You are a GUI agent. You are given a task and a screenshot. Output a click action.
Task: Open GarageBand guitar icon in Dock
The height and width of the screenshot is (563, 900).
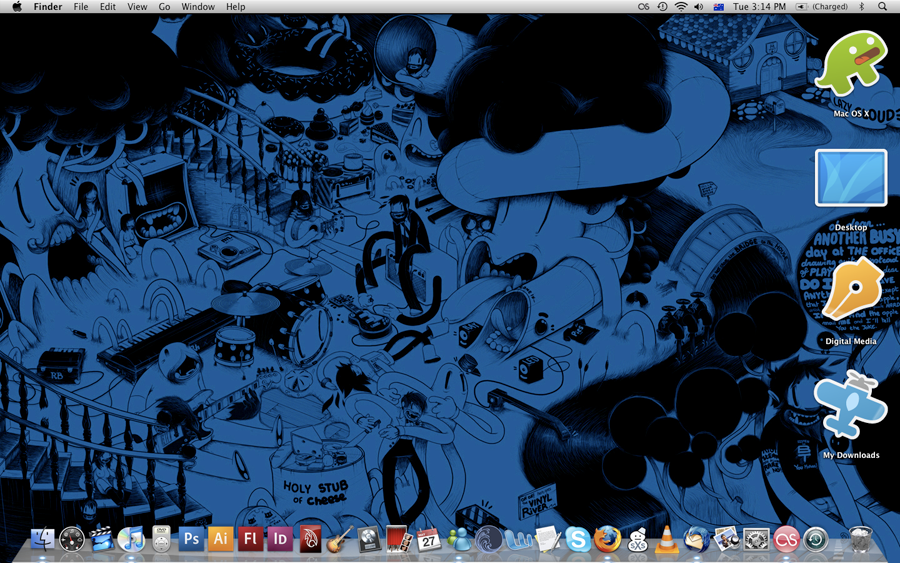point(340,539)
